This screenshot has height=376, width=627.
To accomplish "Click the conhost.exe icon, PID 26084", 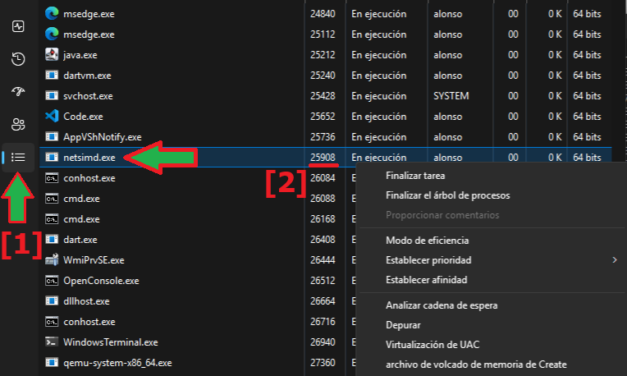I will [x=52, y=178].
